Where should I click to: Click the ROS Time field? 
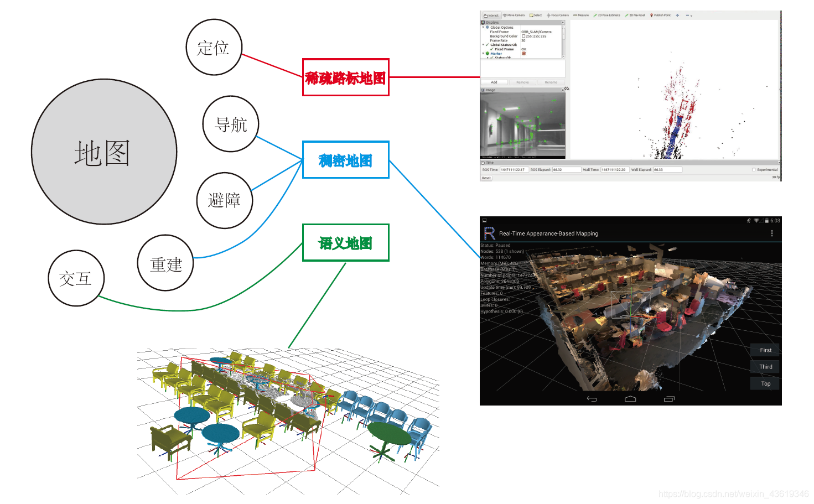pyautogui.click(x=514, y=170)
